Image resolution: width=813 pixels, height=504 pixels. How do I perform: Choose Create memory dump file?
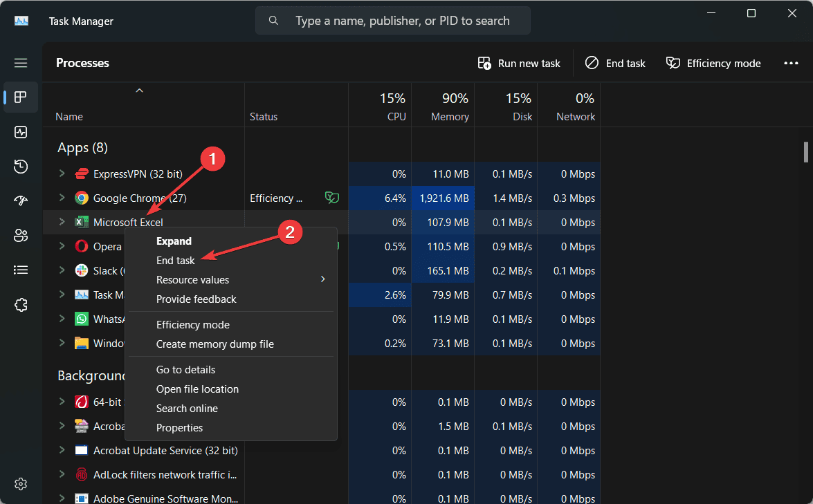coord(231,344)
